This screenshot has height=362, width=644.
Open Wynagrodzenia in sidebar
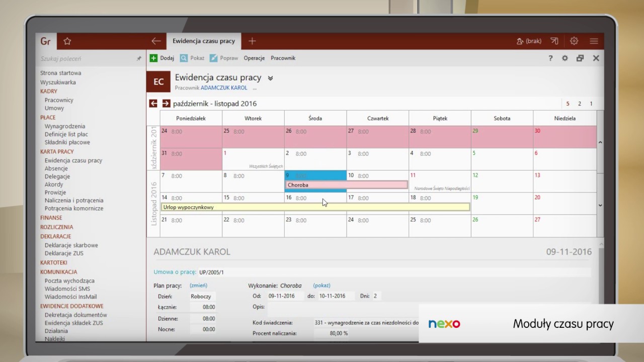click(65, 126)
